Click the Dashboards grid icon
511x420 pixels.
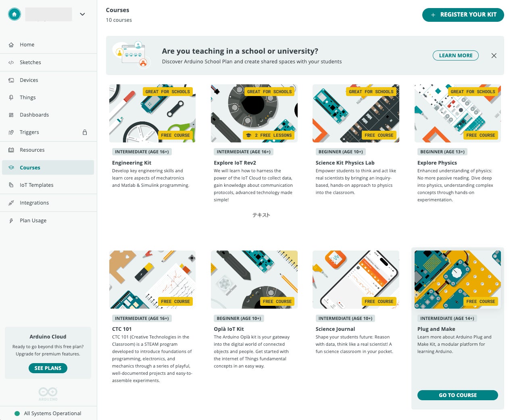11,115
